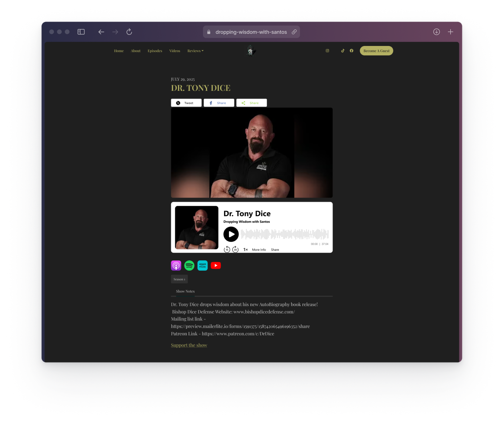Play the Dr. Tony Dice episode
Image resolution: width=504 pixels, height=424 pixels.
point(231,234)
